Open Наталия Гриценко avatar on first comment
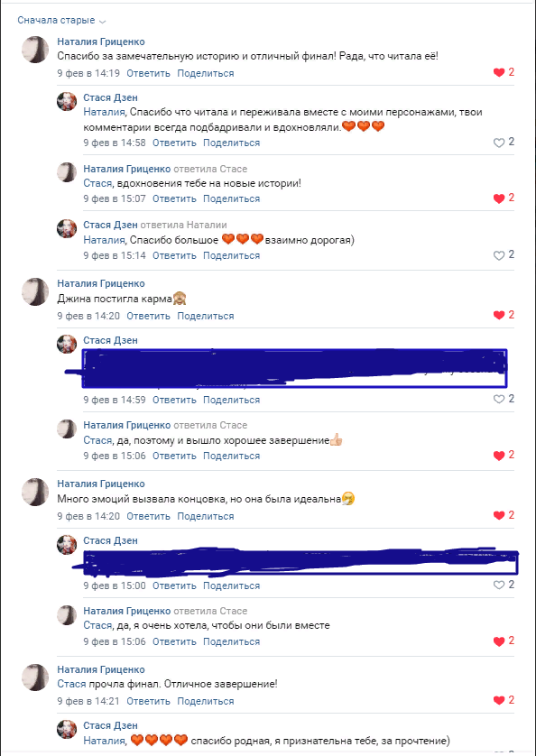536x756 pixels. click(35, 50)
